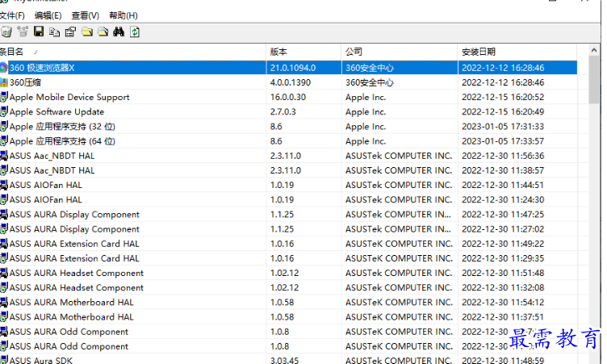Click the Find binoculars toolbar icon

[119, 31]
